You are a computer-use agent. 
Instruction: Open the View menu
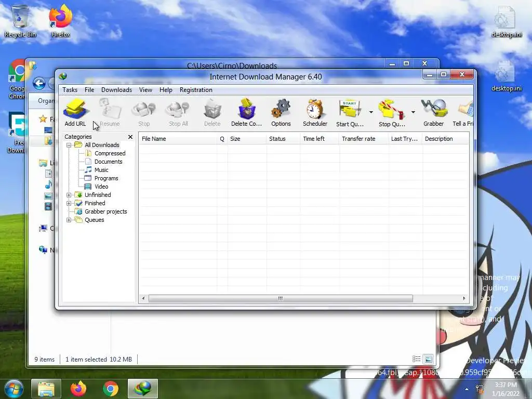coord(145,90)
